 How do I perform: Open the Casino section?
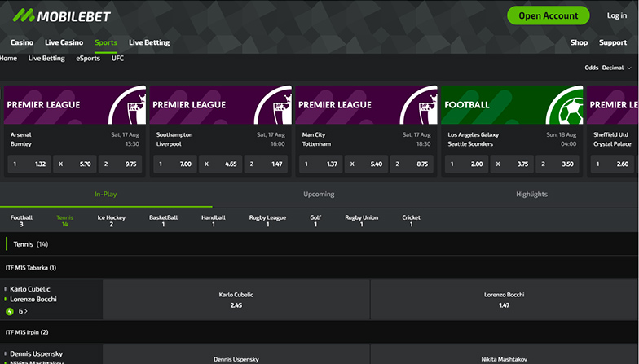click(x=22, y=42)
